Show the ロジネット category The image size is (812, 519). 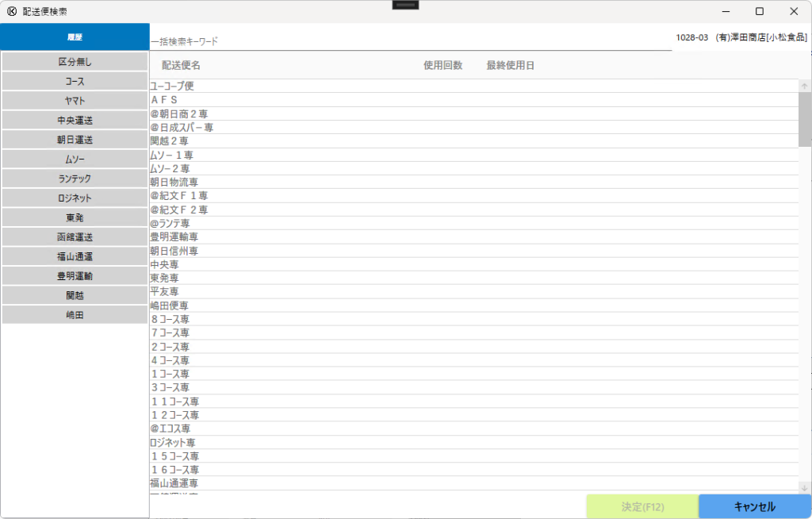click(x=75, y=198)
